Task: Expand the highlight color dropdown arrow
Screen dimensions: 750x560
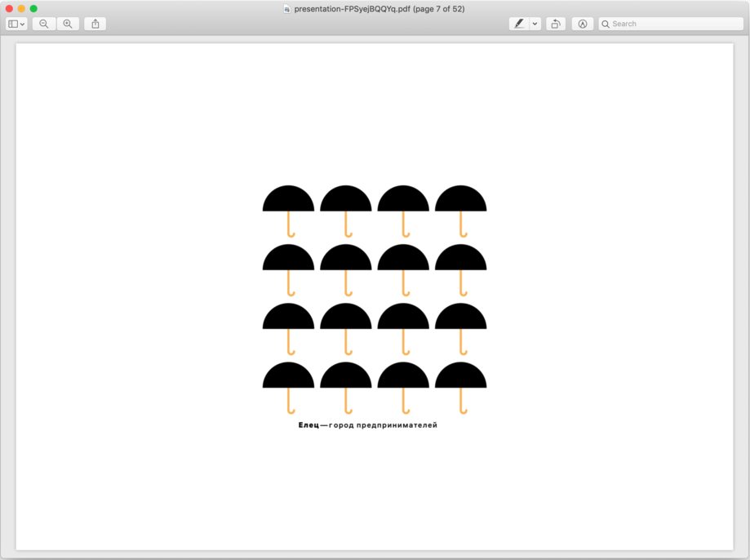Action: click(x=535, y=24)
